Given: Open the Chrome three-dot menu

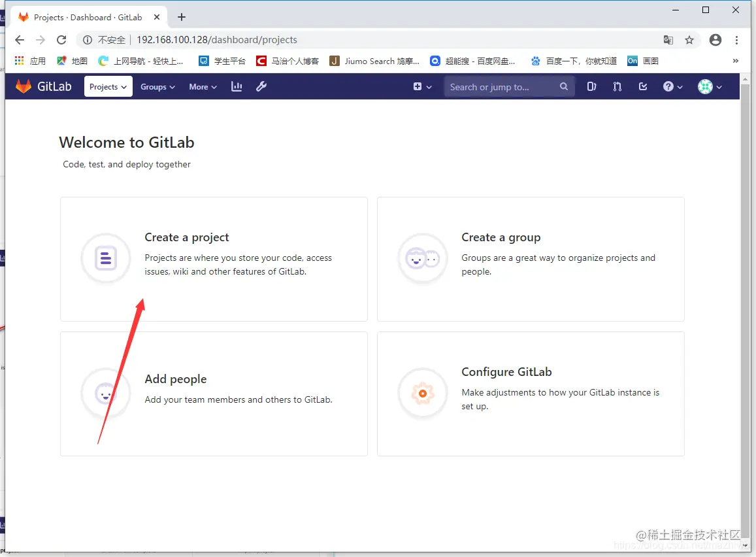Looking at the screenshot, I should click(736, 39).
